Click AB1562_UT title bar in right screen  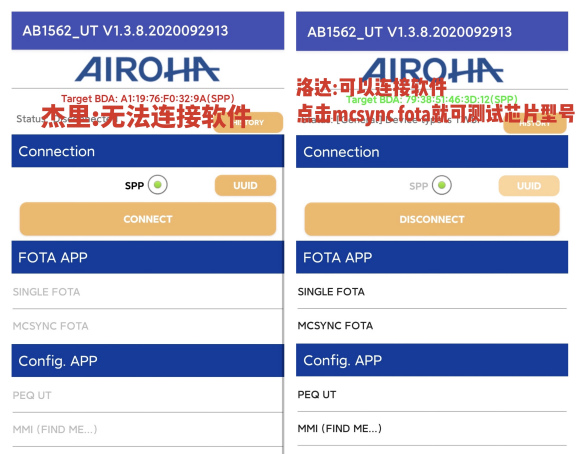[432, 31]
